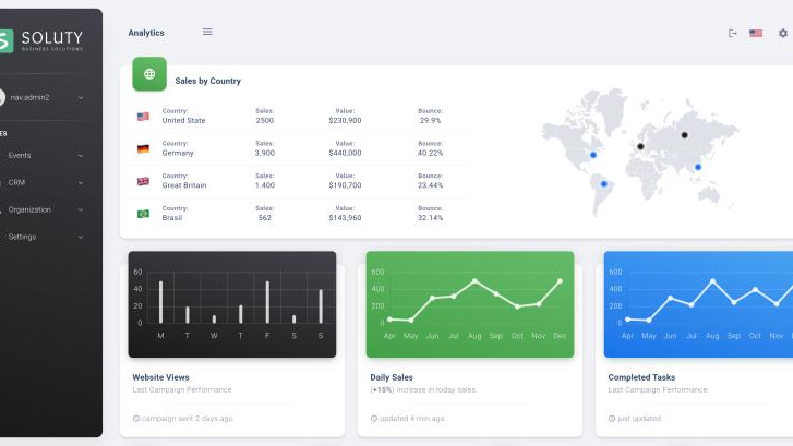The width and height of the screenshot is (793, 446).
Task: Click the user avatar next to nav.admin2
Action: (2, 97)
